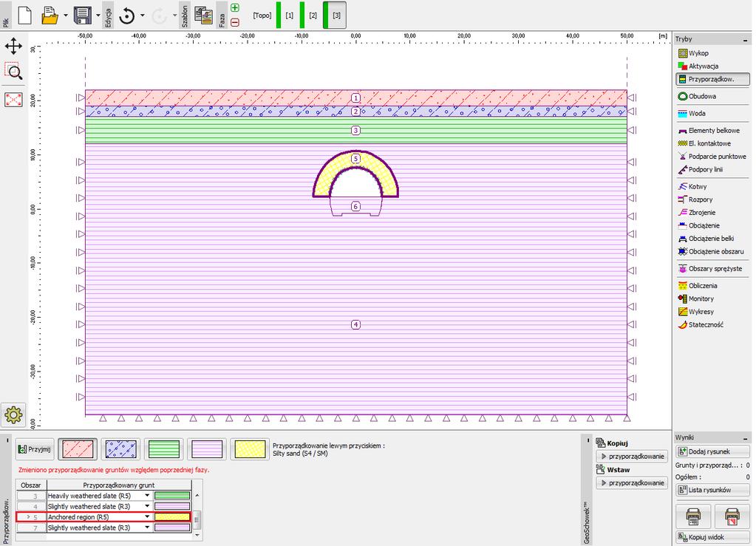Open Elementy belkowe mode

click(x=713, y=130)
